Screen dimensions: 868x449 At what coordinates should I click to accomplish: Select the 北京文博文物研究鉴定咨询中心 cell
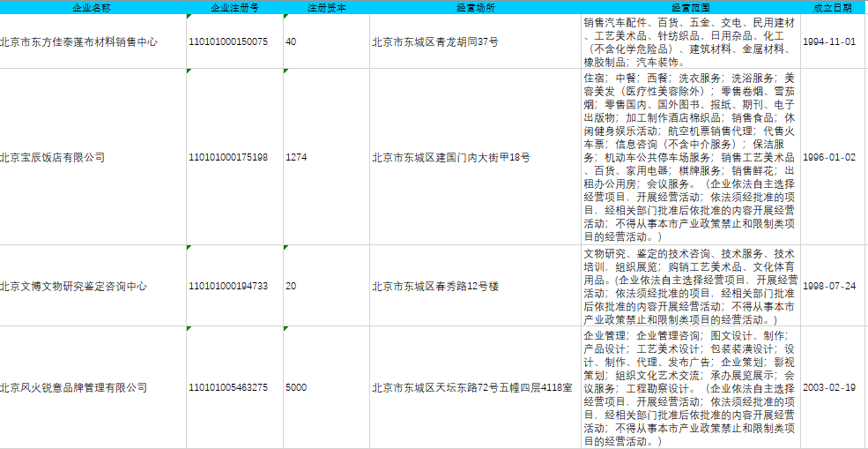[74, 286]
